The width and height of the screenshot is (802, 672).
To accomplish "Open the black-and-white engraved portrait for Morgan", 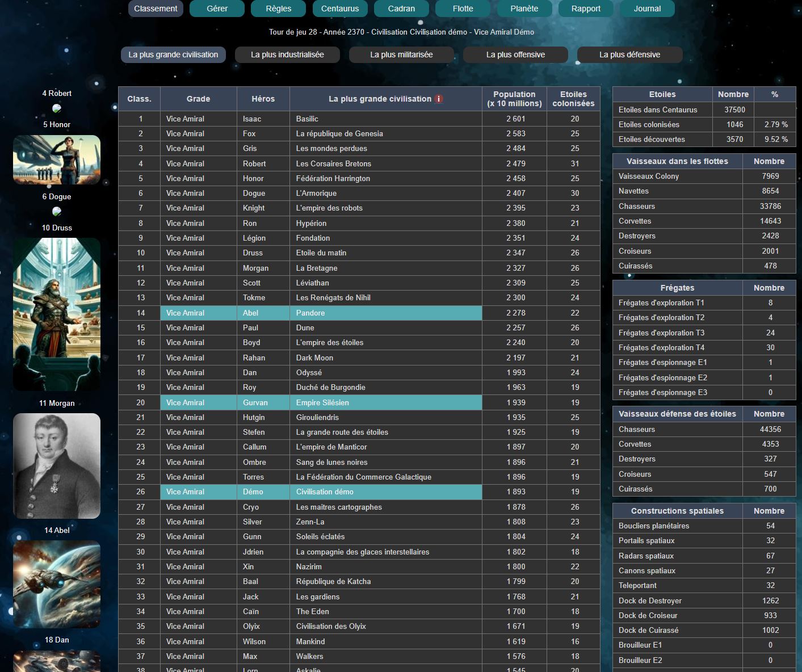I will point(57,465).
